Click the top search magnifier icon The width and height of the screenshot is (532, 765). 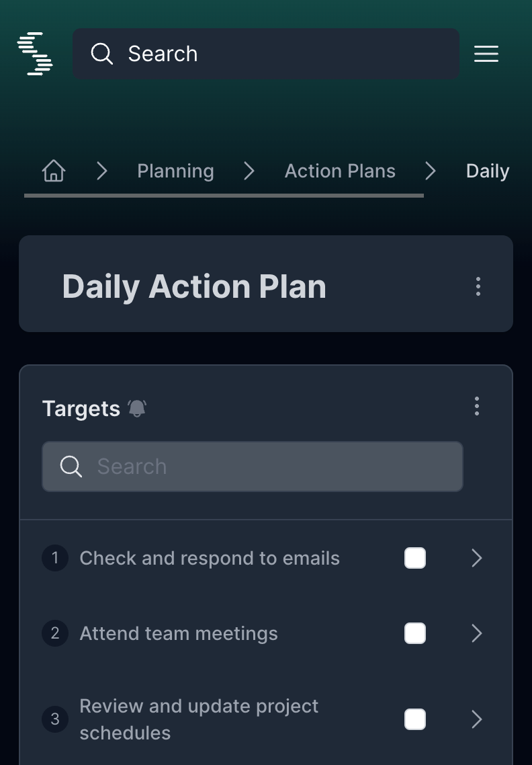101,54
